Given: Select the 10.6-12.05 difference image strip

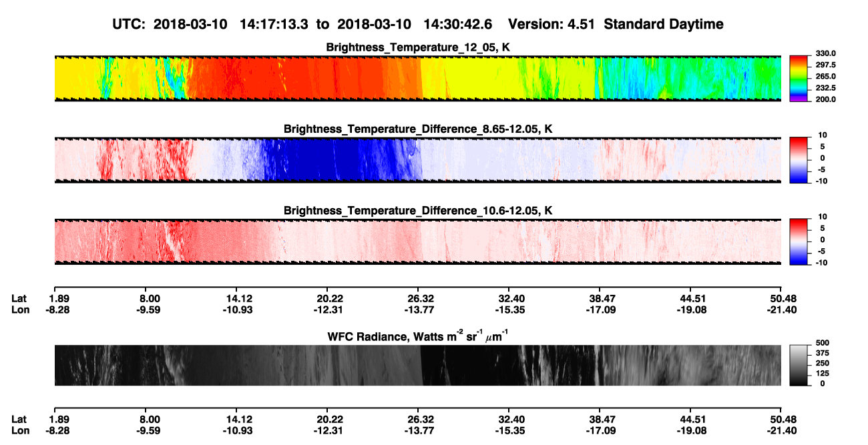Looking at the screenshot, I should tap(417, 242).
